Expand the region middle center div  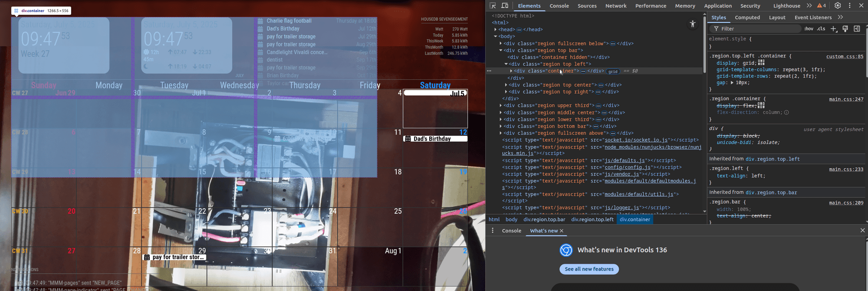[x=501, y=113]
